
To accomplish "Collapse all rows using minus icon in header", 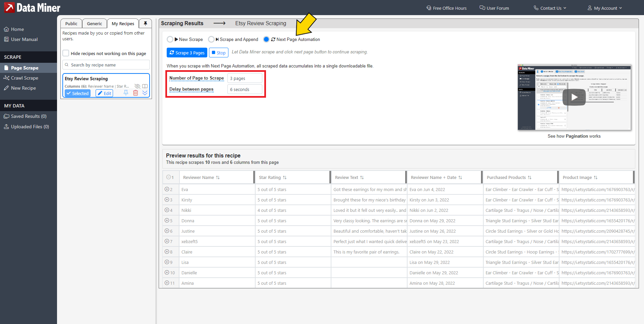I will [x=168, y=177].
